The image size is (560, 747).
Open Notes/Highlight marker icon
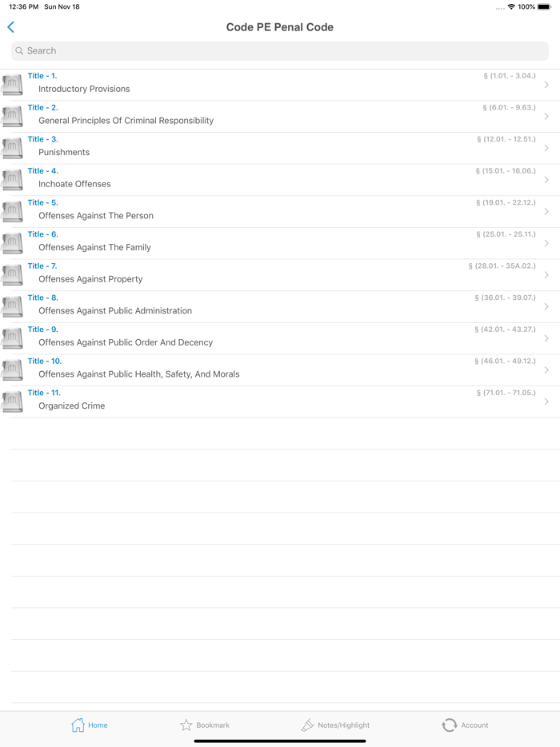(307, 725)
